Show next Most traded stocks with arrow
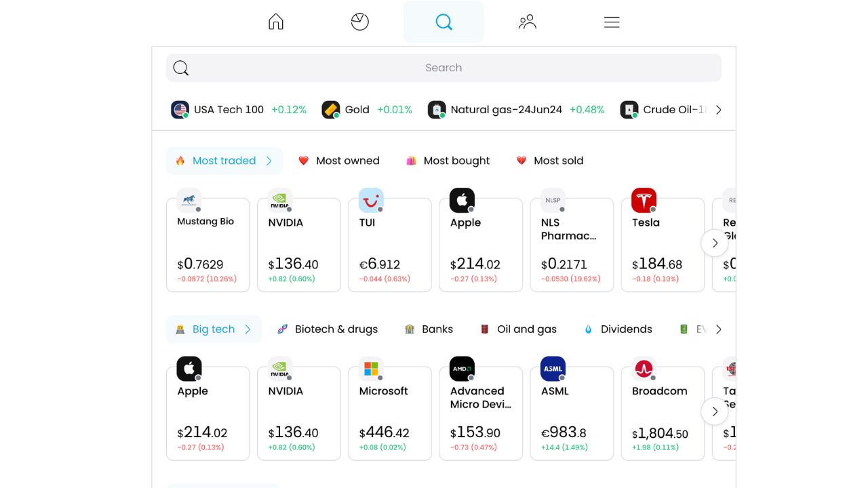Viewport: 868px width, 488px height. pos(714,243)
